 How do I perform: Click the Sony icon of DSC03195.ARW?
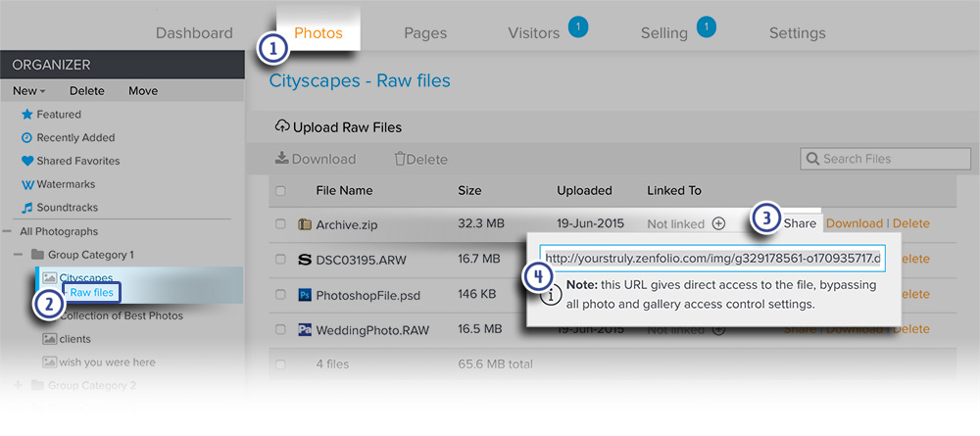pyautogui.click(x=305, y=260)
